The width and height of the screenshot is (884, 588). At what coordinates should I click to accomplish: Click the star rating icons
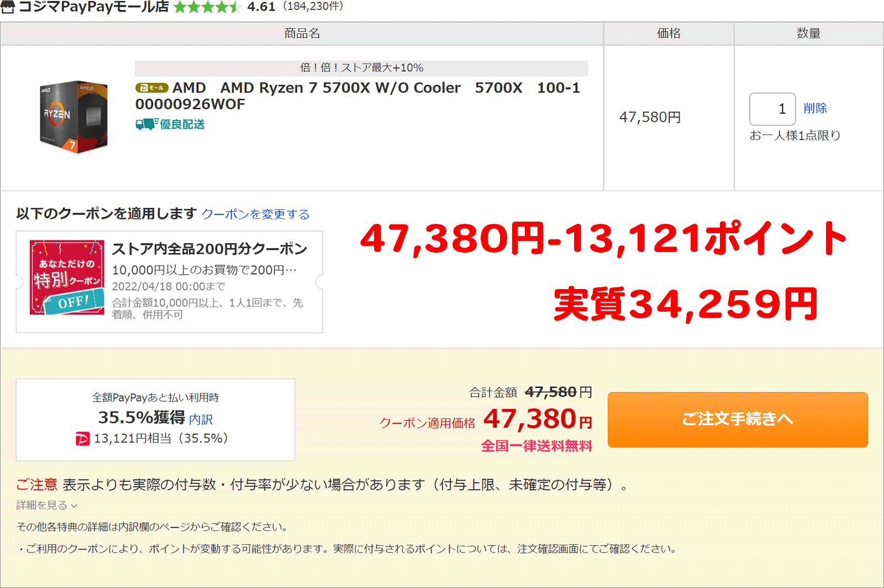click(x=207, y=8)
